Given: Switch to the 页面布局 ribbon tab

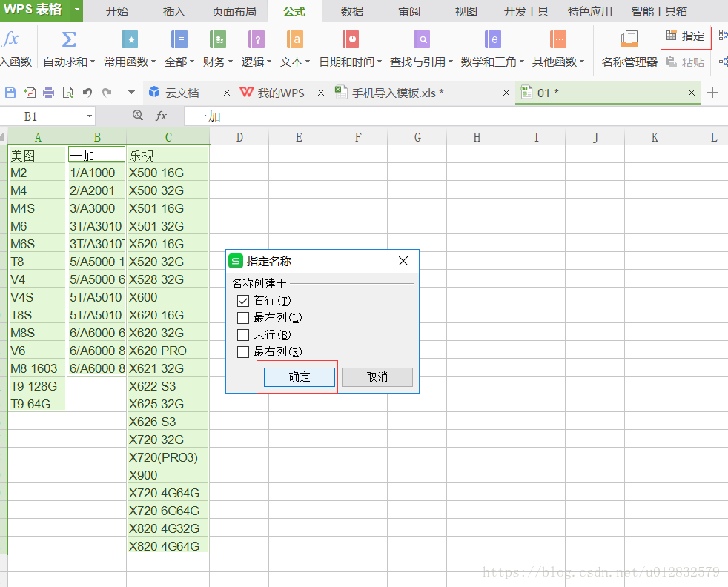Looking at the screenshot, I should click(234, 11).
